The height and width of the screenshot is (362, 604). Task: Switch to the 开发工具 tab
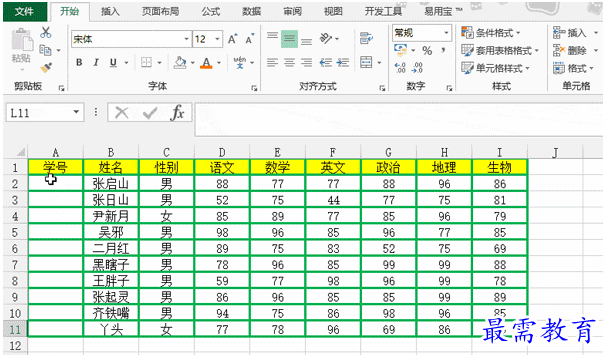click(x=383, y=12)
